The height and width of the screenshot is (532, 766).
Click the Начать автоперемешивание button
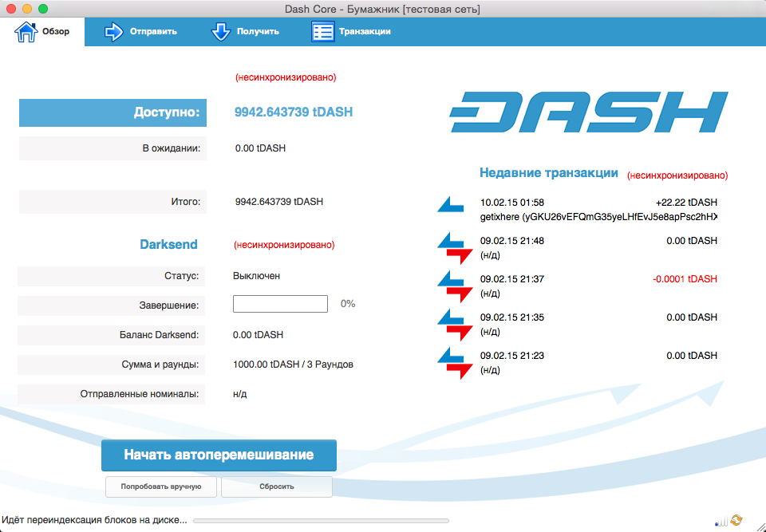219,455
